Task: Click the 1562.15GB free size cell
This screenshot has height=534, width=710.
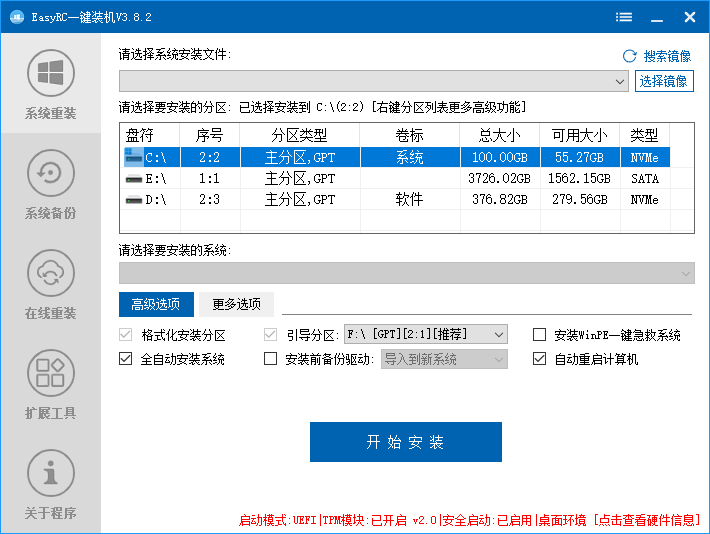Action: [580, 178]
